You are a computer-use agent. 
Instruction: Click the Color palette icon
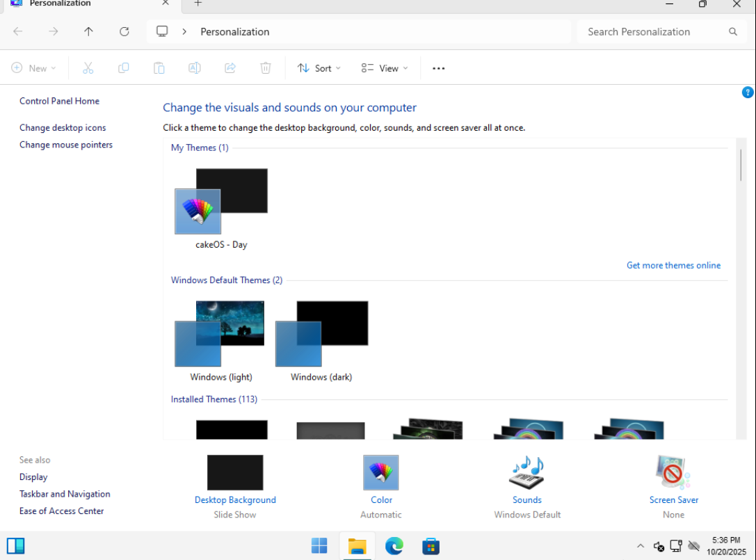tap(381, 474)
